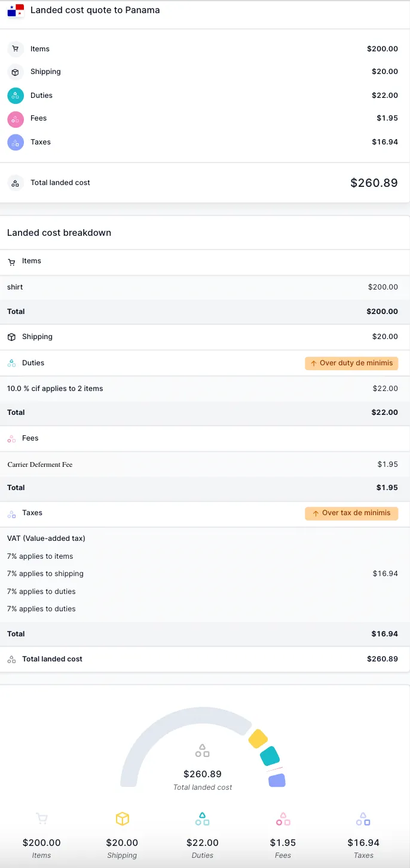Click the Panama flag icon
This screenshot has width=410, height=868.
[15, 10]
